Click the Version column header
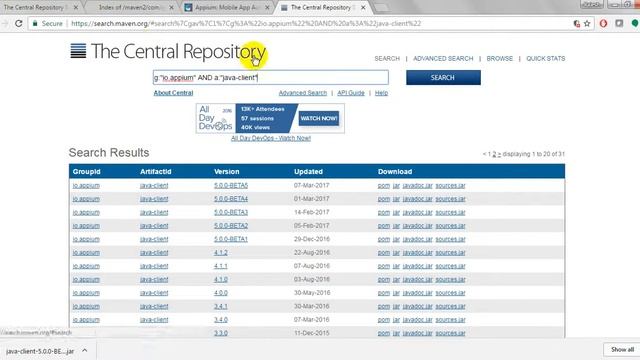 [x=227, y=172]
